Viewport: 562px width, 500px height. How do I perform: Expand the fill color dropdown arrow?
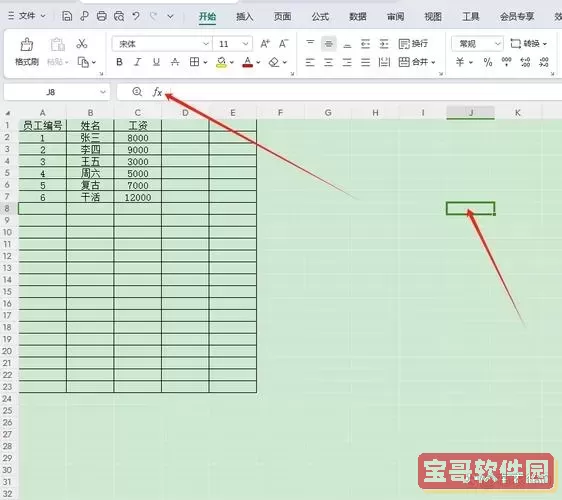point(232,62)
